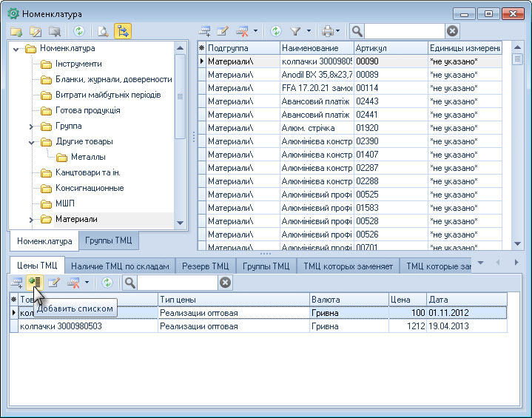Edit the selected item in grid toolbar
532x418 pixels.
tap(223, 32)
